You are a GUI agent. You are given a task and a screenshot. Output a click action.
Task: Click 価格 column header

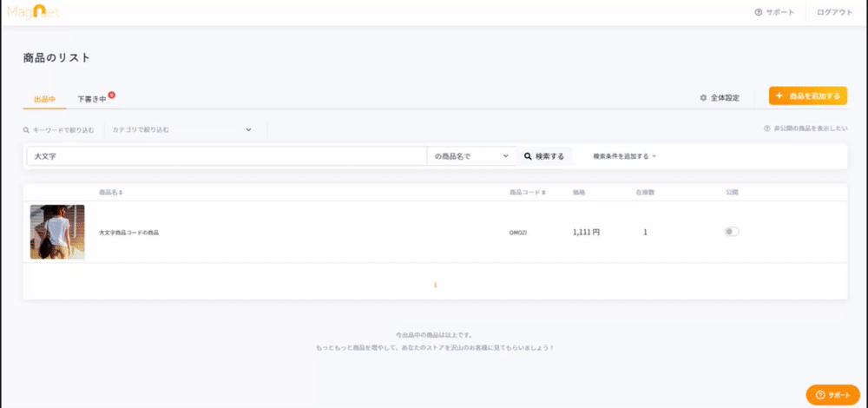(579, 192)
